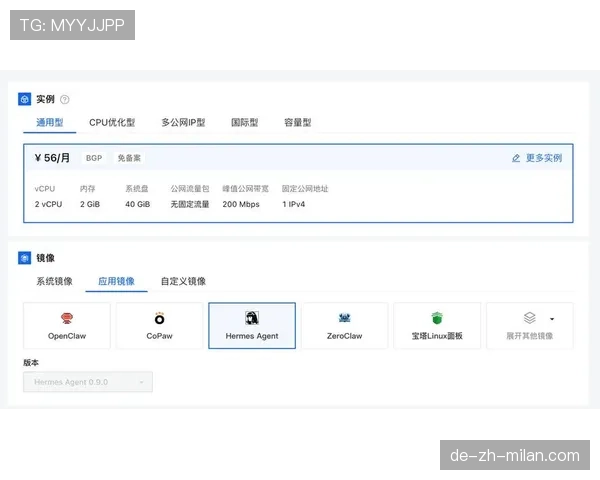Choose the OpenClaw application image card
The height and width of the screenshot is (480, 600).
click(67, 326)
